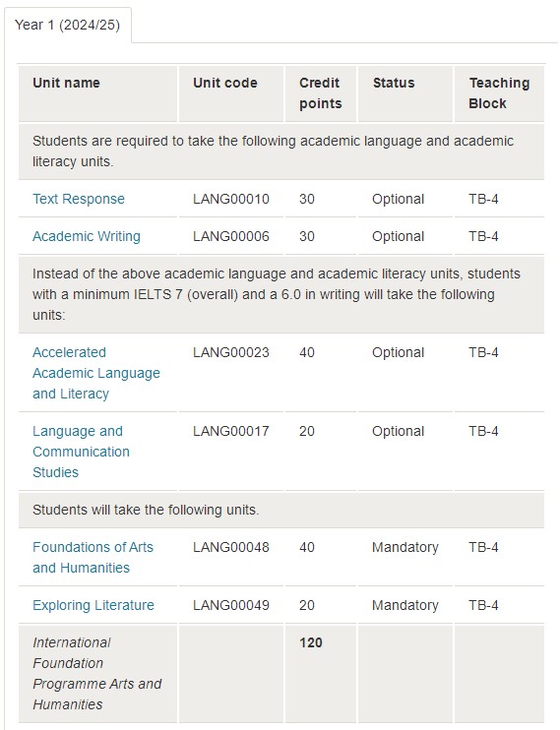Screen dimensions: 560x730
Task: Select the LANG00017 unit code cell
Action: pos(231,431)
